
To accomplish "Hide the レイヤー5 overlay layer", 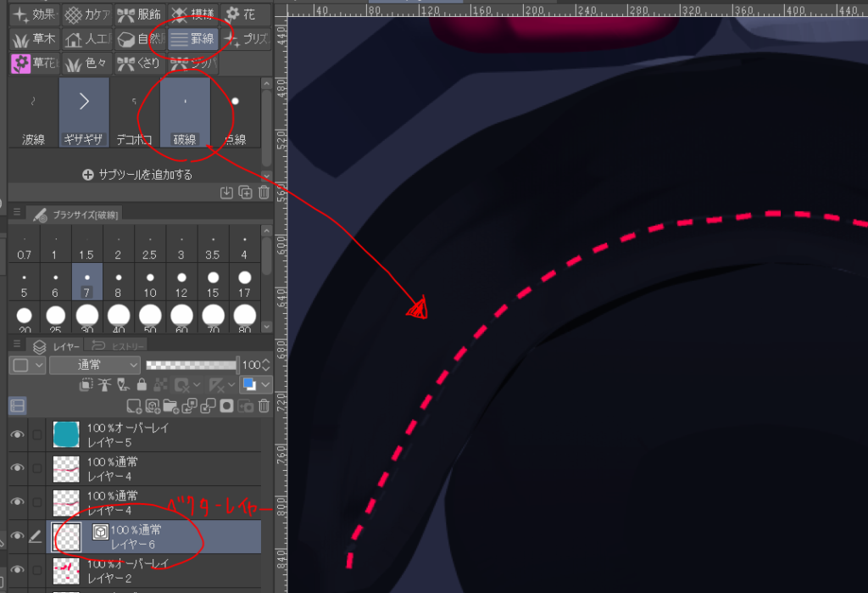I will pyautogui.click(x=17, y=434).
